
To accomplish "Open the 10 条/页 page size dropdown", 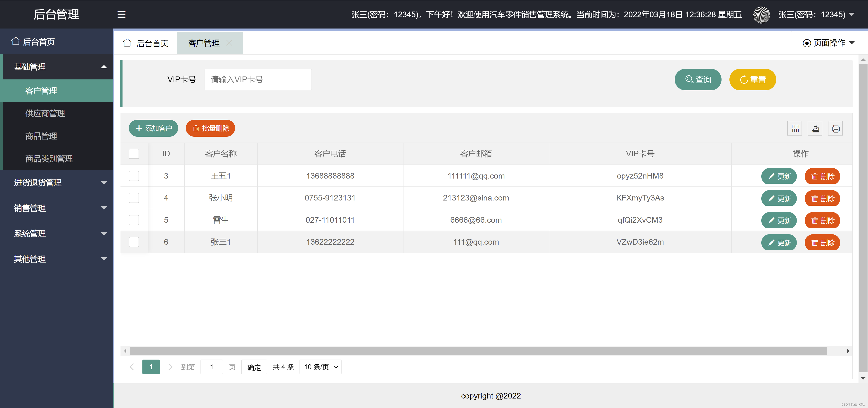I will click(320, 367).
